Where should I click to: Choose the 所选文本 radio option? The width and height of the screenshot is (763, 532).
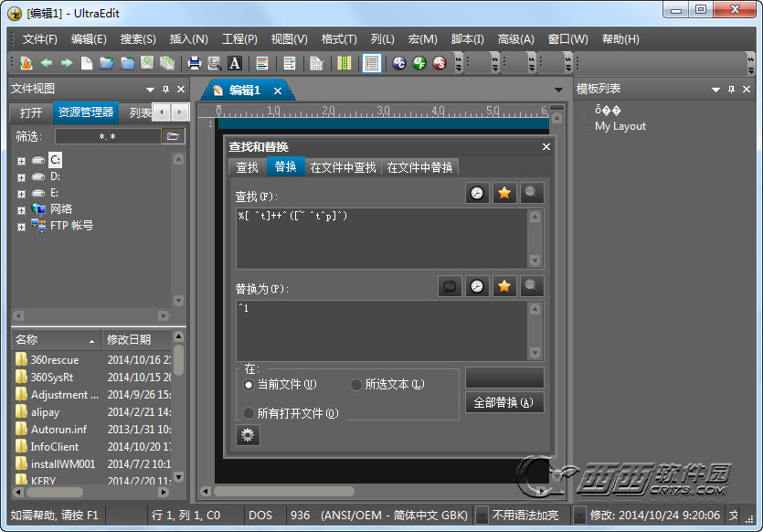click(356, 385)
